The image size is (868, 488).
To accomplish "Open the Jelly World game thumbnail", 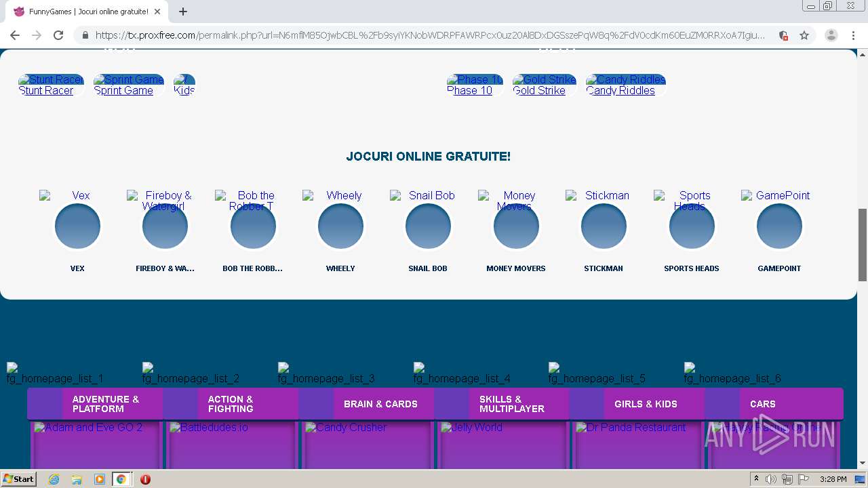I will click(502, 445).
